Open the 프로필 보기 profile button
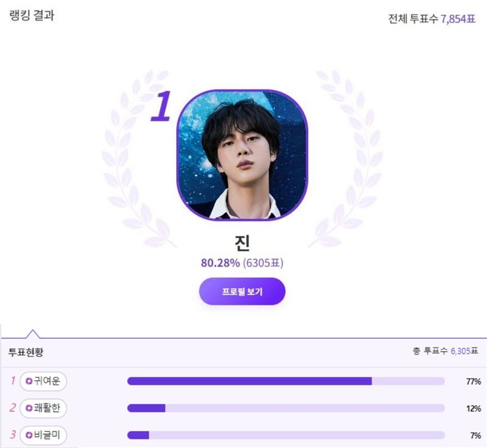This screenshot has height=448, width=487. click(x=242, y=291)
